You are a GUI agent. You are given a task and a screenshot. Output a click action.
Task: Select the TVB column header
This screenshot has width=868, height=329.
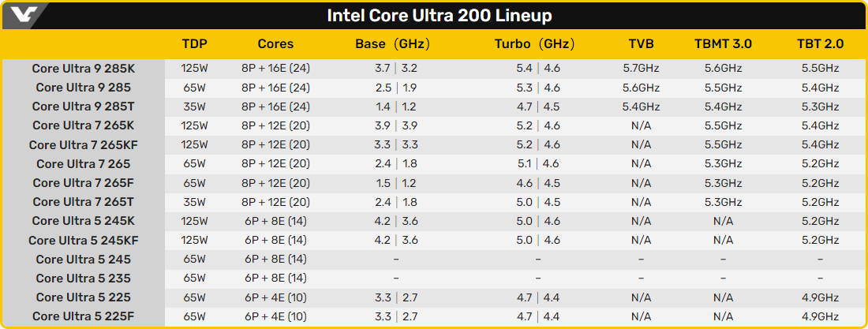pyautogui.click(x=641, y=44)
